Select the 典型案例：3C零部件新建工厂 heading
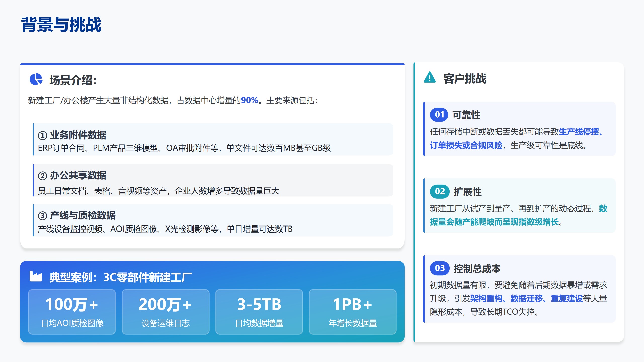Viewport: 644px width, 362px height. tap(120, 277)
